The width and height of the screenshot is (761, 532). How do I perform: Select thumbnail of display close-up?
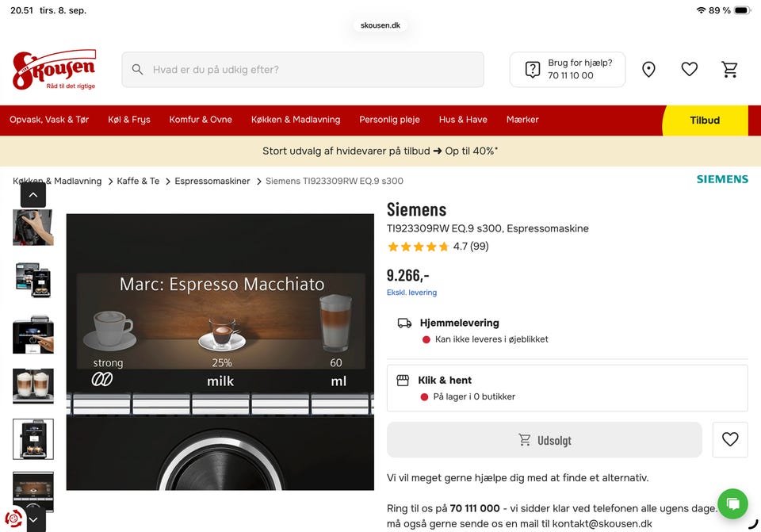click(x=33, y=491)
